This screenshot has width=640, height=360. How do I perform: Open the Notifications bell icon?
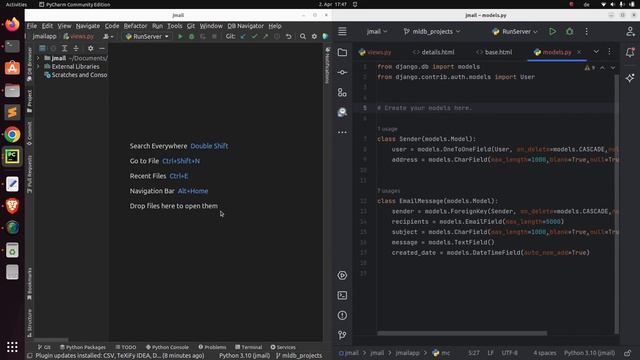pos(630,52)
